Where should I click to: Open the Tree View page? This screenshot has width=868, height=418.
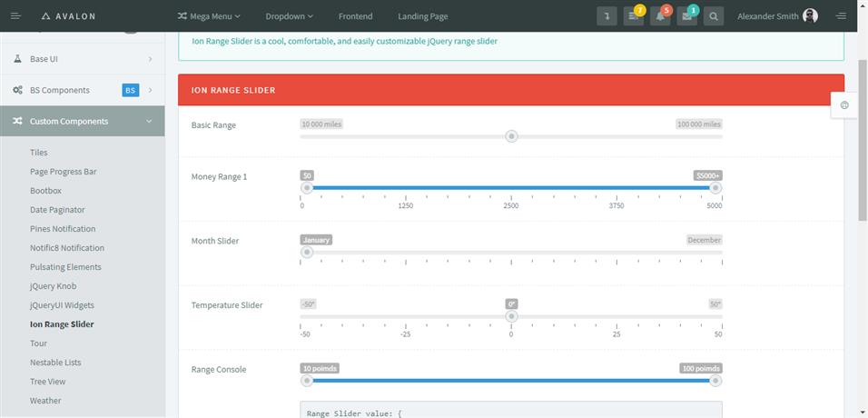47,382
